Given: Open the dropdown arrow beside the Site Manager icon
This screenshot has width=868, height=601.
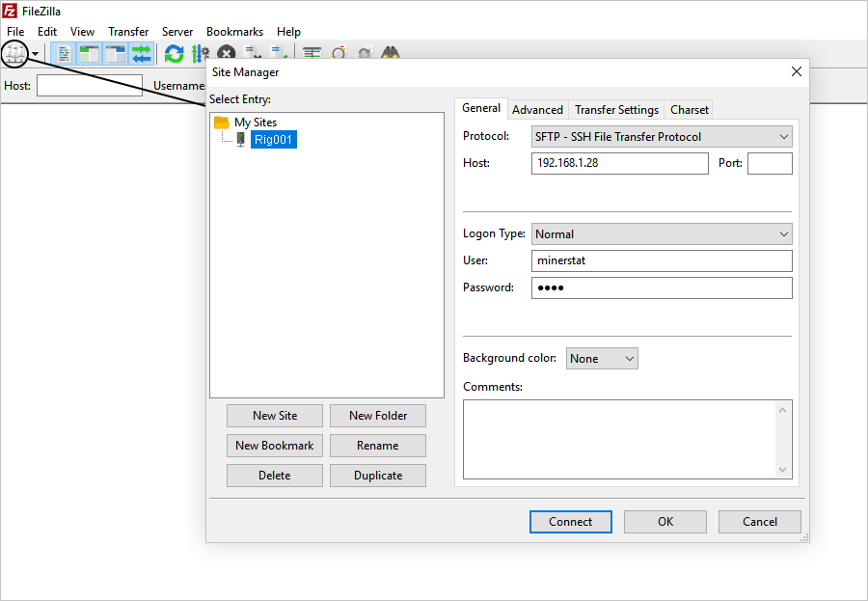Looking at the screenshot, I should point(36,54).
